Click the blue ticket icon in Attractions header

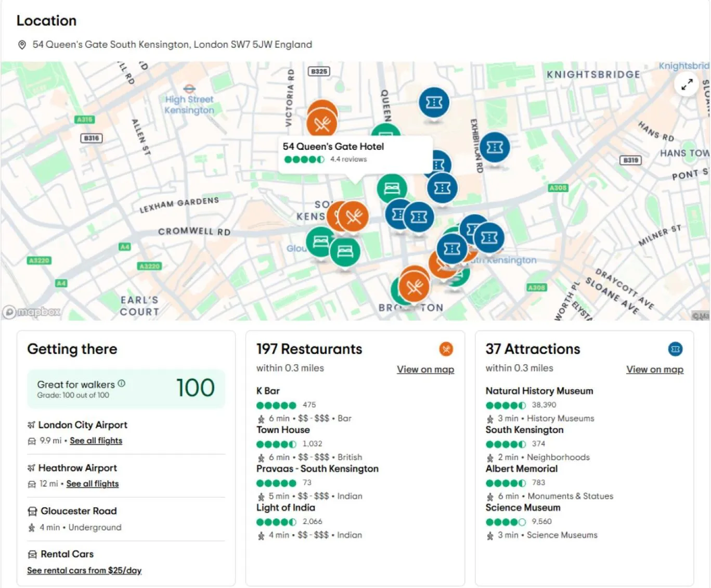pyautogui.click(x=675, y=349)
